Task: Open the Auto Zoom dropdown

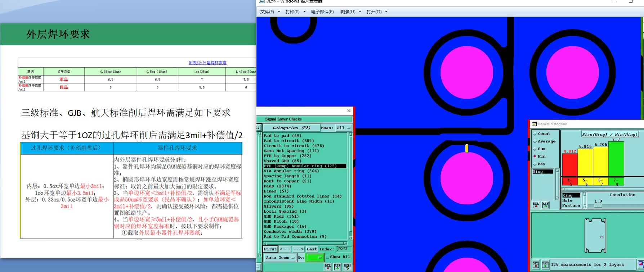Action: (280, 258)
